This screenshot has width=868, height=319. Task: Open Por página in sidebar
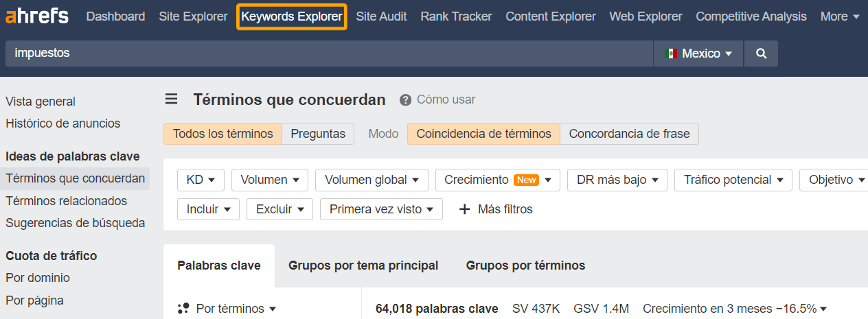(x=34, y=300)
